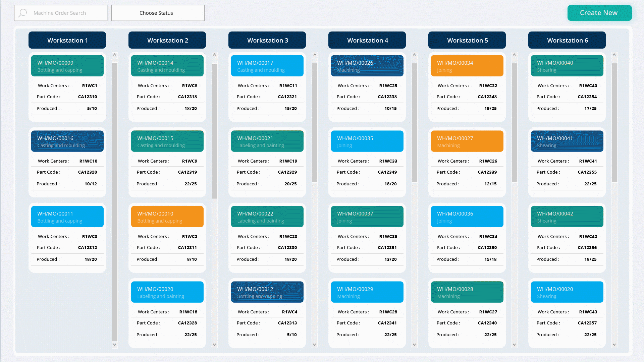Select the Workstation 6 header

pyautogui.click(x=567, y=40)
